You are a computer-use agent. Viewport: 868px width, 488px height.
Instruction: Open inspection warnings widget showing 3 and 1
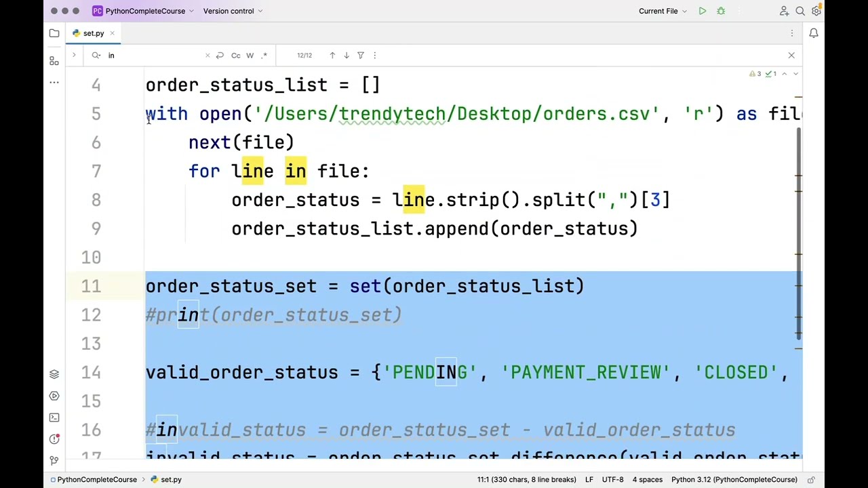pyautogui.click(x=763, y=74)
